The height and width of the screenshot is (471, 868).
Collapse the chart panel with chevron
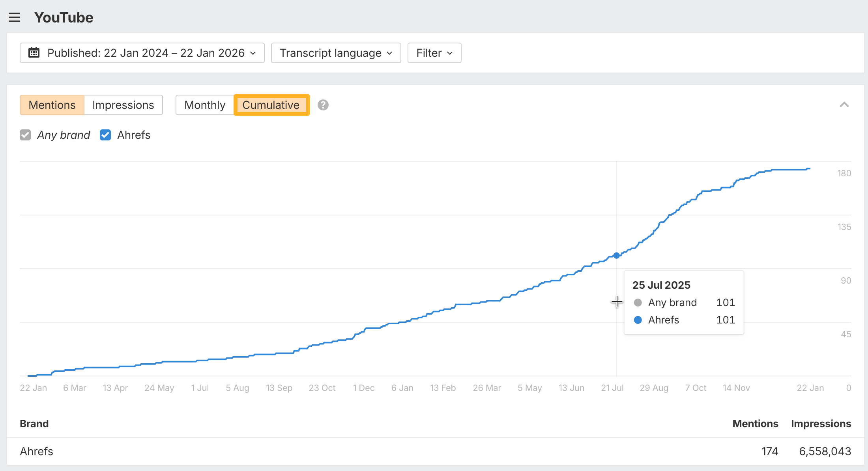tap(844, 105)
